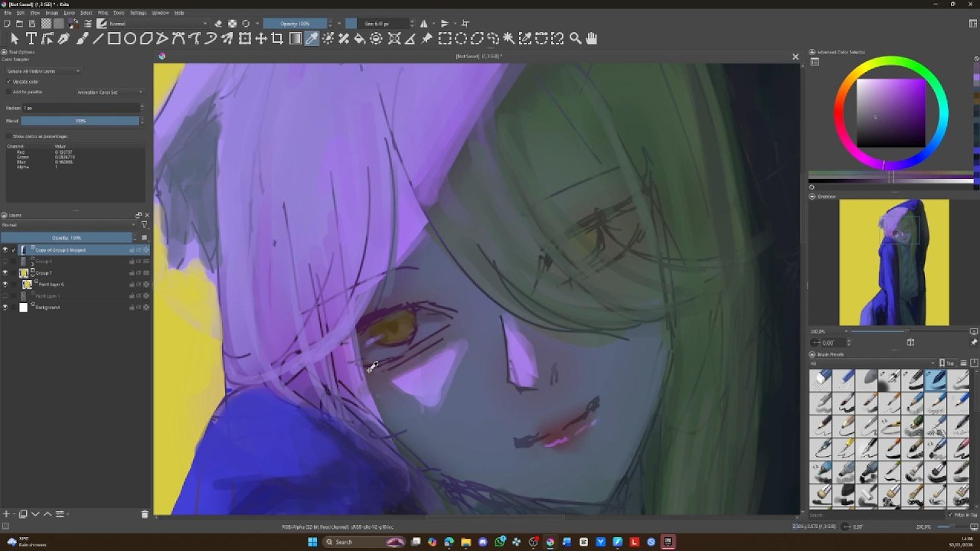Open the brush blending mode Normal dropdown
This screenshot has width=980, height=551.
[x=157, y=24]
